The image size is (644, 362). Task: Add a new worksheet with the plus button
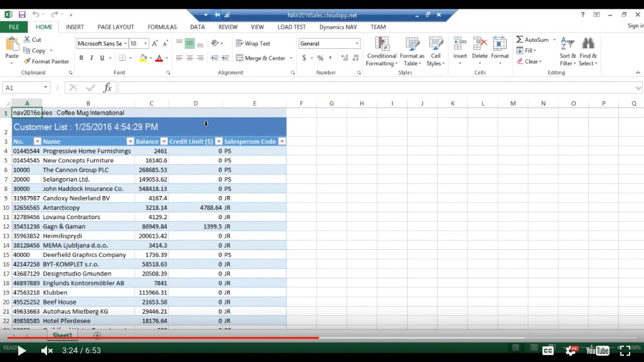[x=97, y=336]
